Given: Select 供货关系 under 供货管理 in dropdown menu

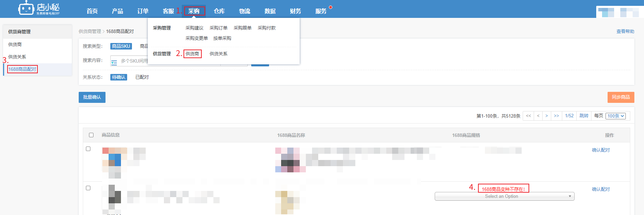Looking at the screenshot, I should (219, 54).
